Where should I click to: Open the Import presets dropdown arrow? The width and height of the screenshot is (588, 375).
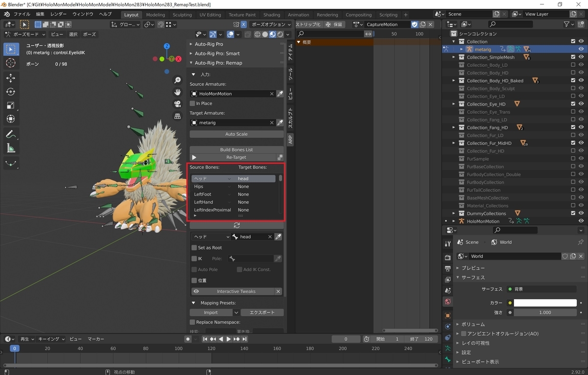click(236, 312)
